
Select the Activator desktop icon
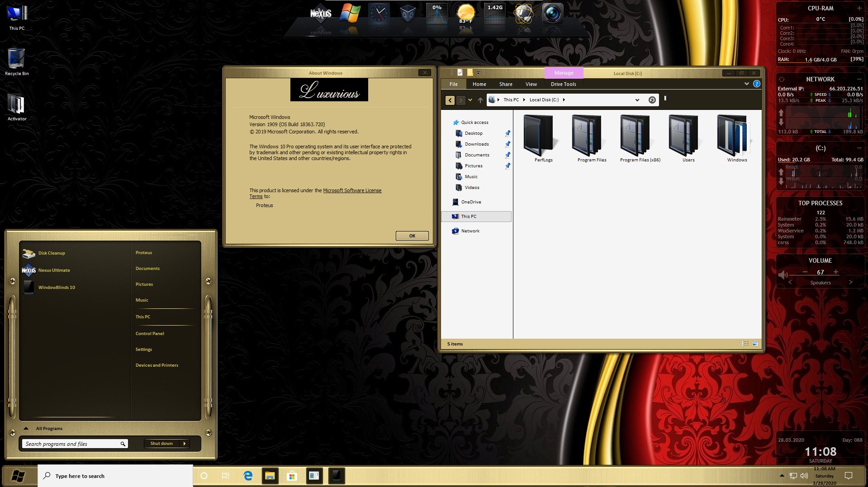point(17,107)
